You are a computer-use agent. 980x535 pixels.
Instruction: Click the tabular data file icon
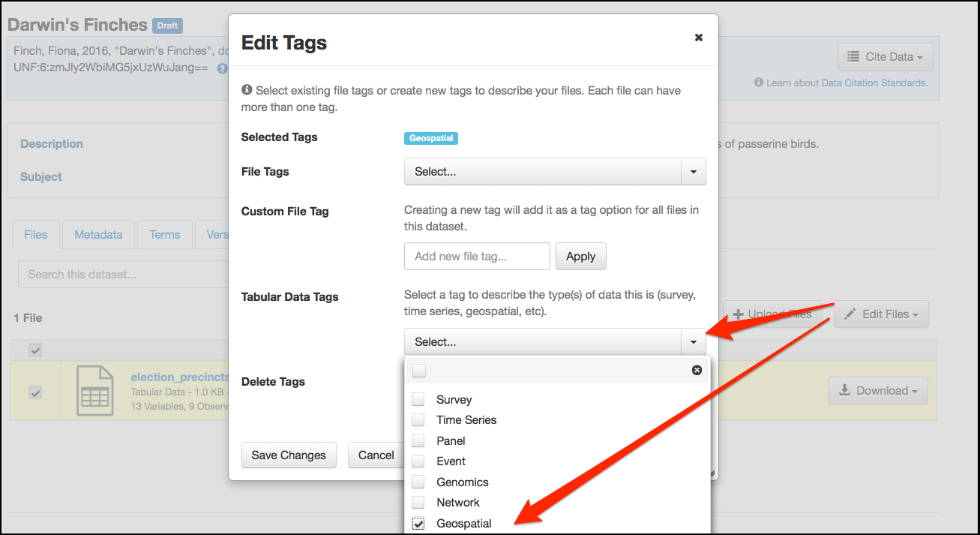pyautogui.click(x=95, y=391)
